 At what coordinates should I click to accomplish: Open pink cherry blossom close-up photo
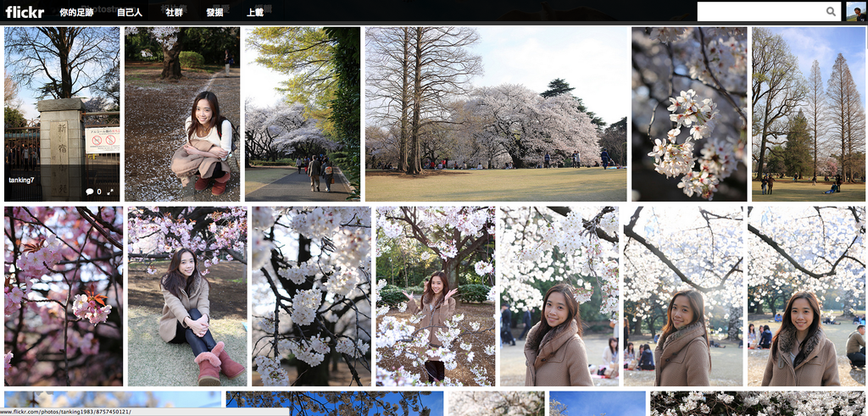pos(64,297)
